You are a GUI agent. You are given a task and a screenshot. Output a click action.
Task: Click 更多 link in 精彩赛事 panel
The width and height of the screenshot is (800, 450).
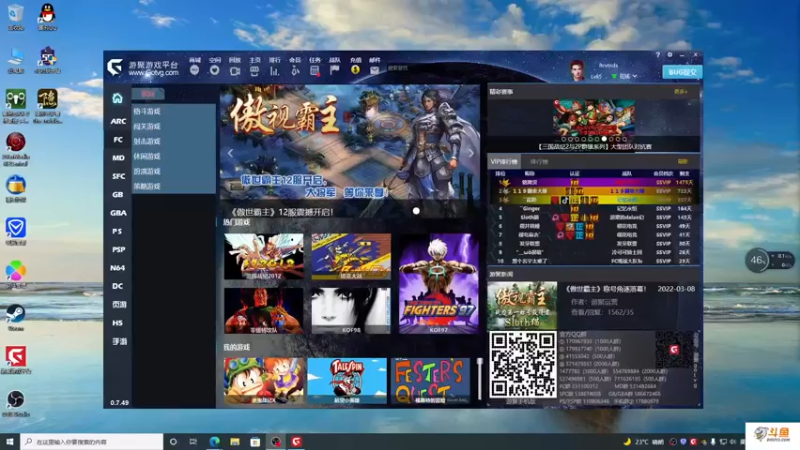tap(681, 92)
